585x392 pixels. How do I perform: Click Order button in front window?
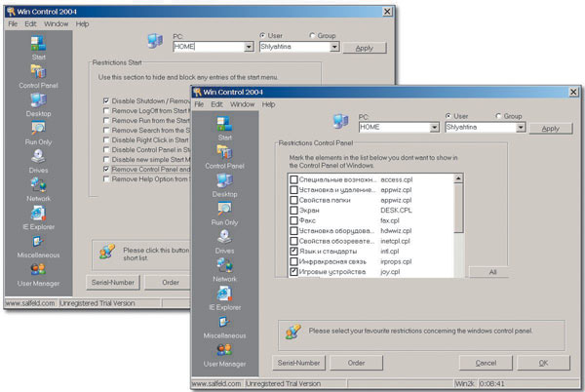(x=356, y=363)
